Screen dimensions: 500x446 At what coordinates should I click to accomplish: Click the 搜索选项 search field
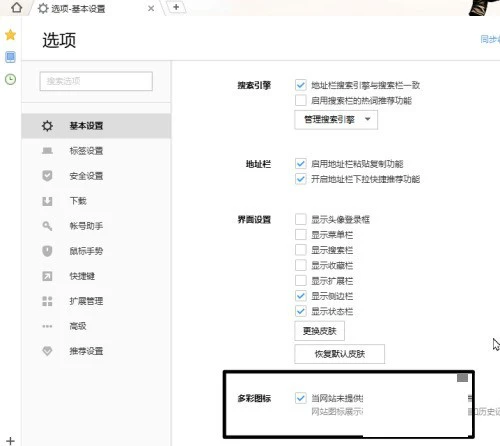click(96, 81)
